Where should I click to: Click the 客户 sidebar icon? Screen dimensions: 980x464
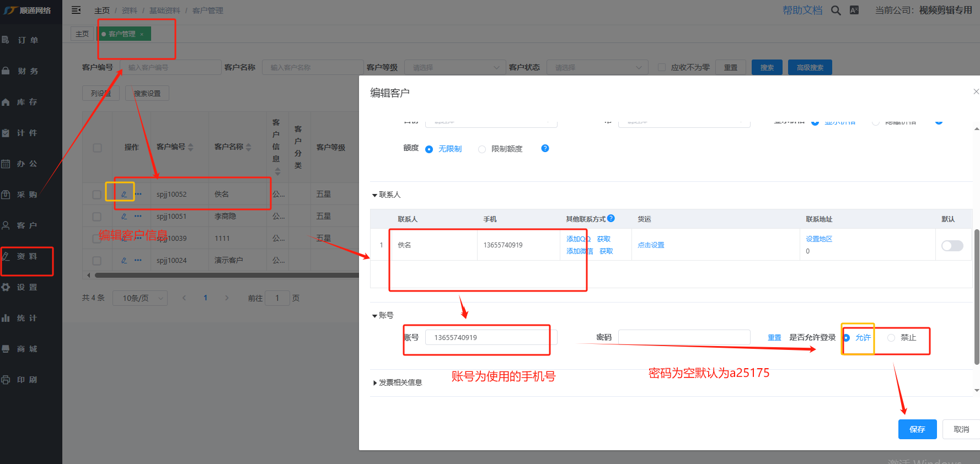pos(6,225)
